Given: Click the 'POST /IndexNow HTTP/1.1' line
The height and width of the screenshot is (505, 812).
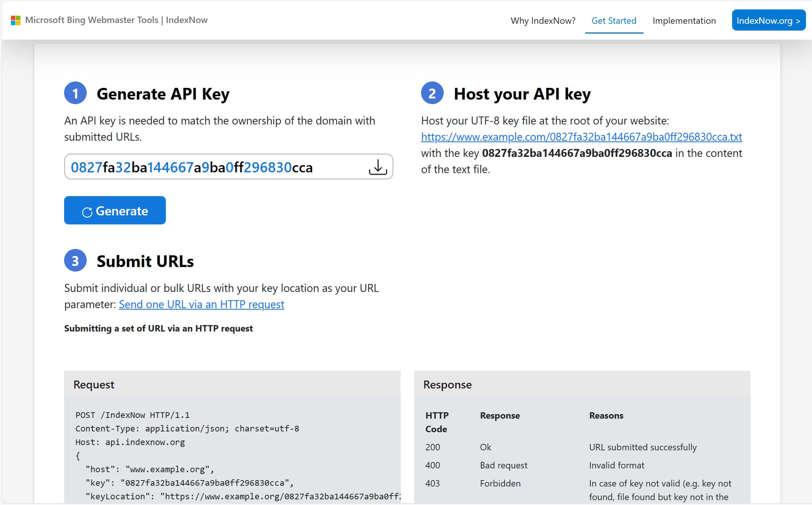Looking at the screenshot, I should (132, 415).
